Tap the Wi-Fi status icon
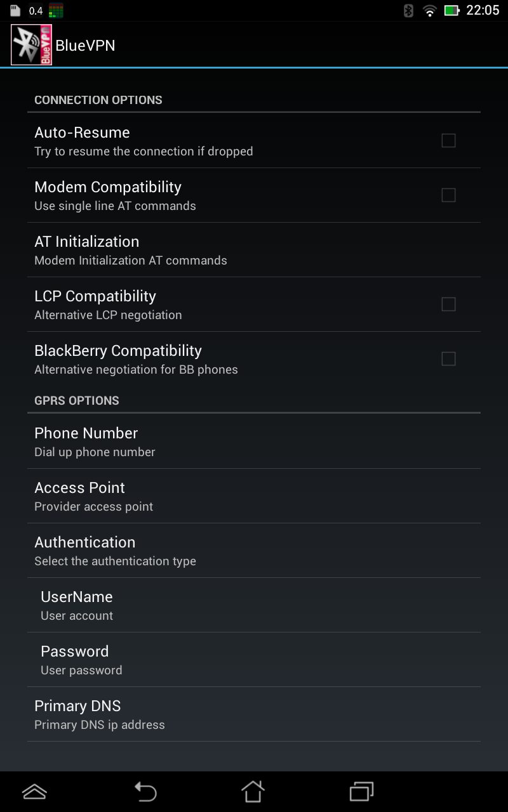The image size is (508, 812). pyautogui.click(x=430, y=11)
